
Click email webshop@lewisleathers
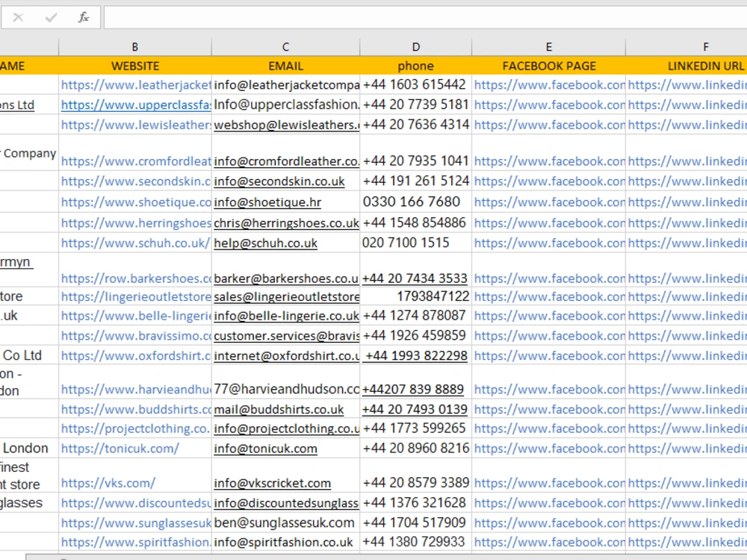pos(286,125)
